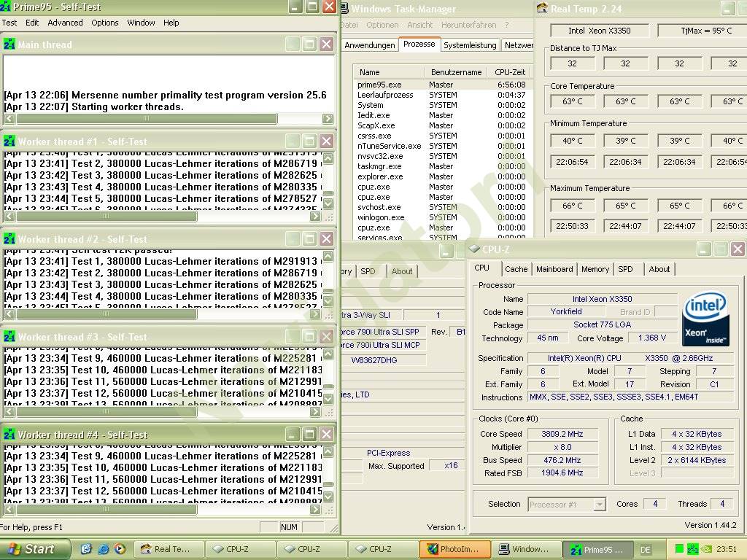
Task: Click down scroll arrow in Worker thread #2
Action: tap(328, 301)
